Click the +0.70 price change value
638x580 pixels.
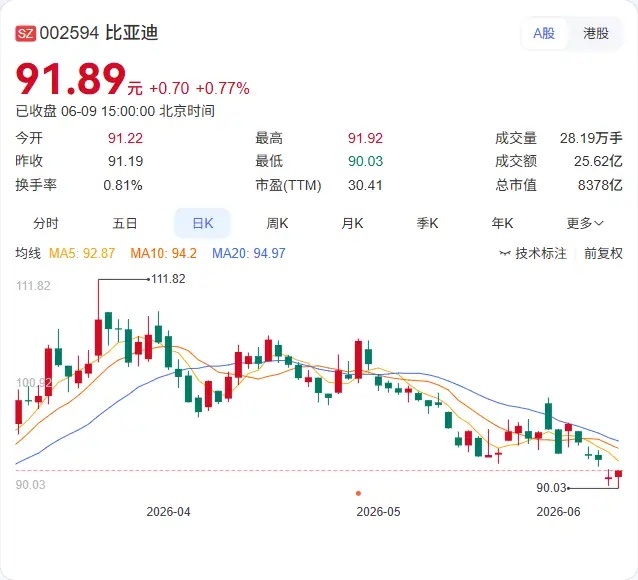coord(169,88)
